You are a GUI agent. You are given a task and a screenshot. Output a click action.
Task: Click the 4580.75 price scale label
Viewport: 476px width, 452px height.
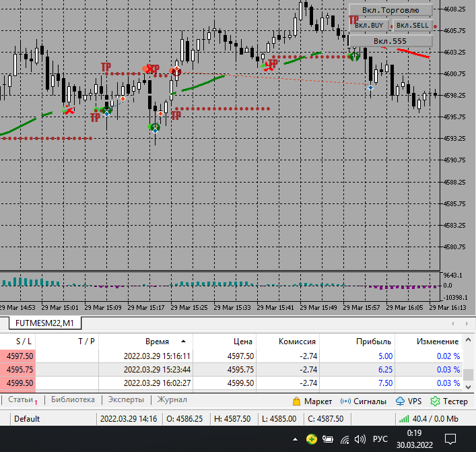(454, 247)
